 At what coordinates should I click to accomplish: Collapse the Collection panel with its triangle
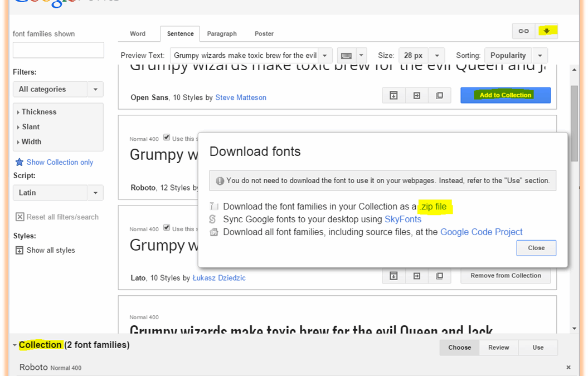click(14, 345)
